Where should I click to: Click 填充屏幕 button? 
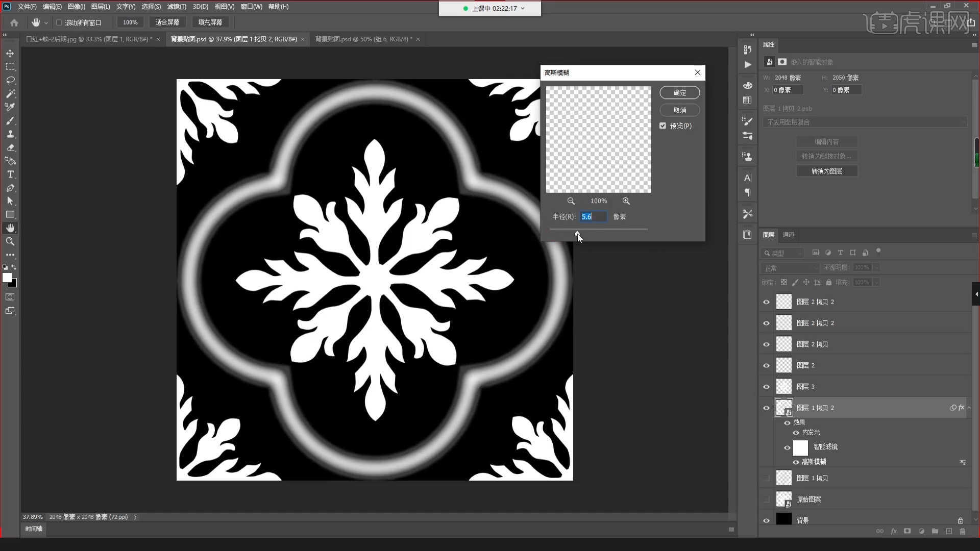(210, 22)
